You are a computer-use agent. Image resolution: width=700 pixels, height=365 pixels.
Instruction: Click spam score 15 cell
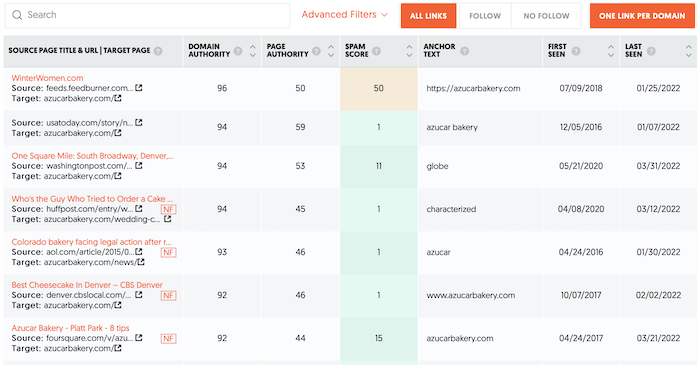[379, 338]
